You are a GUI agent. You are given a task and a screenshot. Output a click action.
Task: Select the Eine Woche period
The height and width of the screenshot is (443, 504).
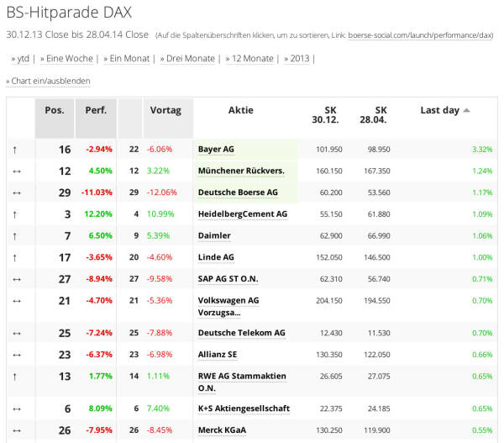(68, 58)
